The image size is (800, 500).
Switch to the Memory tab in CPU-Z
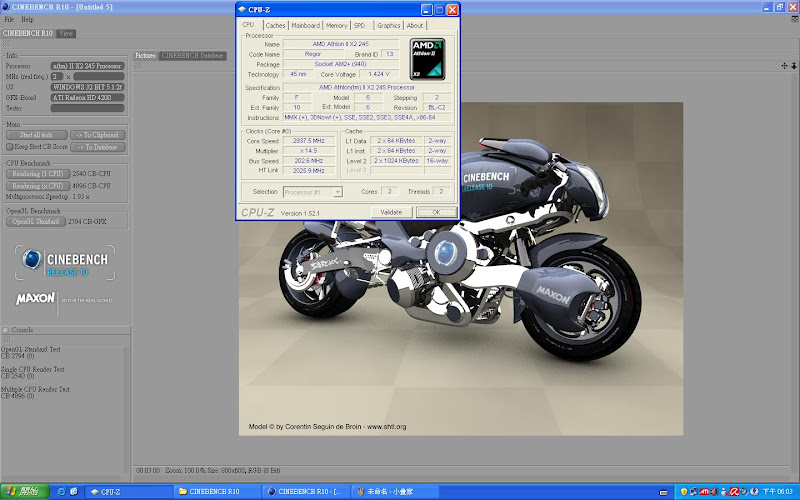pos(336,26)
